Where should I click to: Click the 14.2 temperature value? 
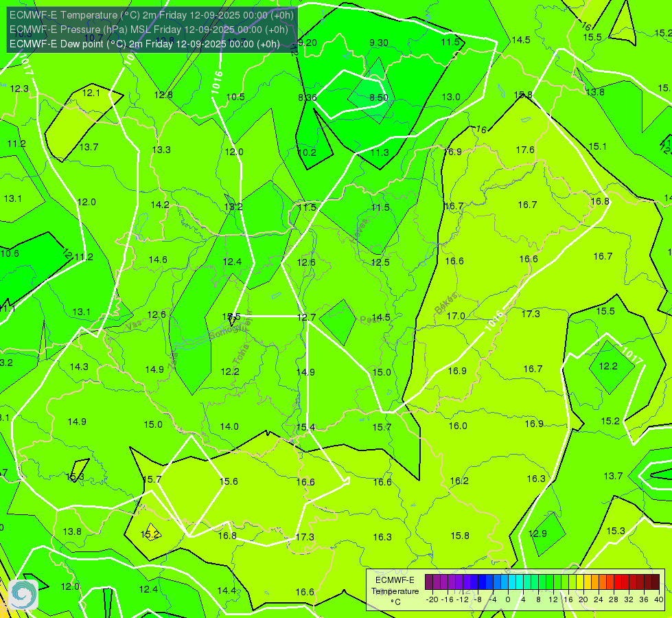point(160,205)
